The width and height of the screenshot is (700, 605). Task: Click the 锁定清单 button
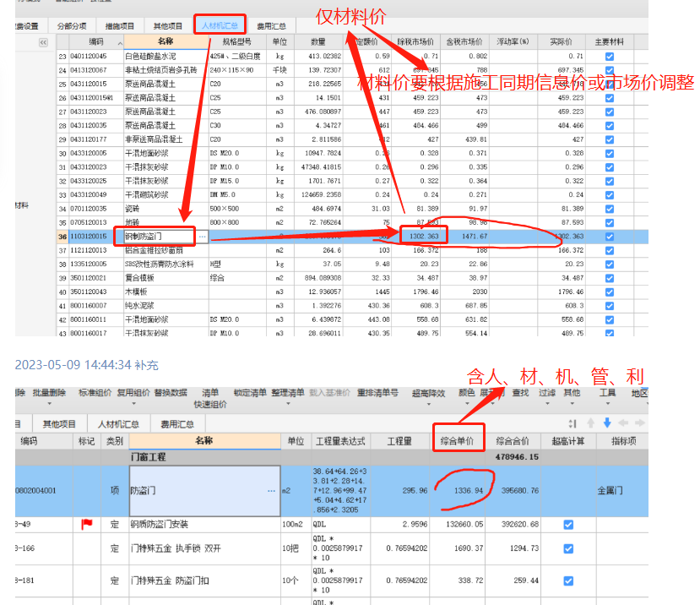pyautogui.click(x=250, y=393)
